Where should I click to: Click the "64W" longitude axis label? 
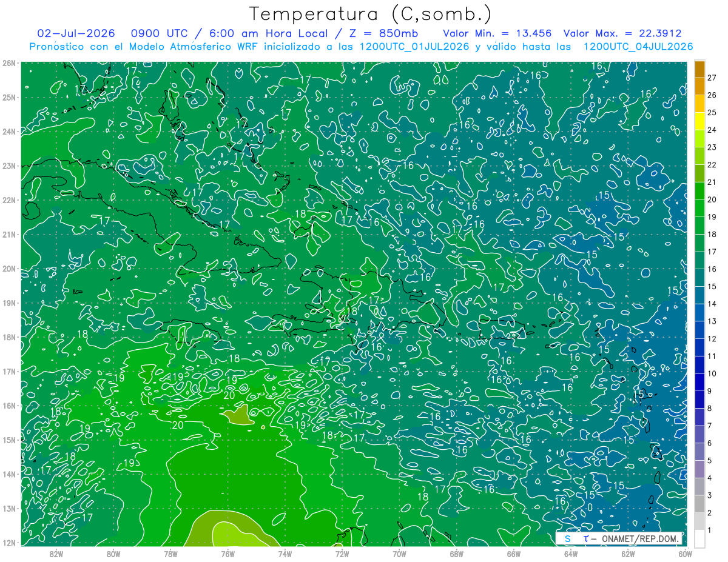pos(571,554)
